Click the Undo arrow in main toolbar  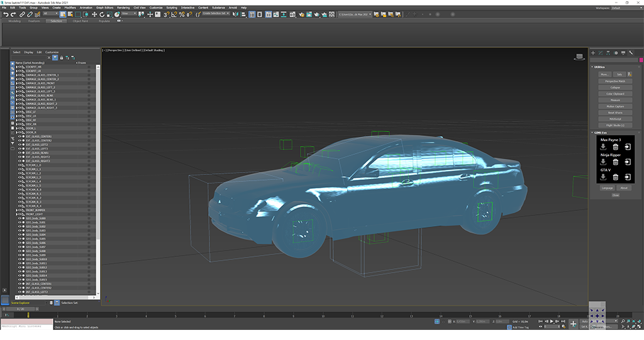pos(6,14)
